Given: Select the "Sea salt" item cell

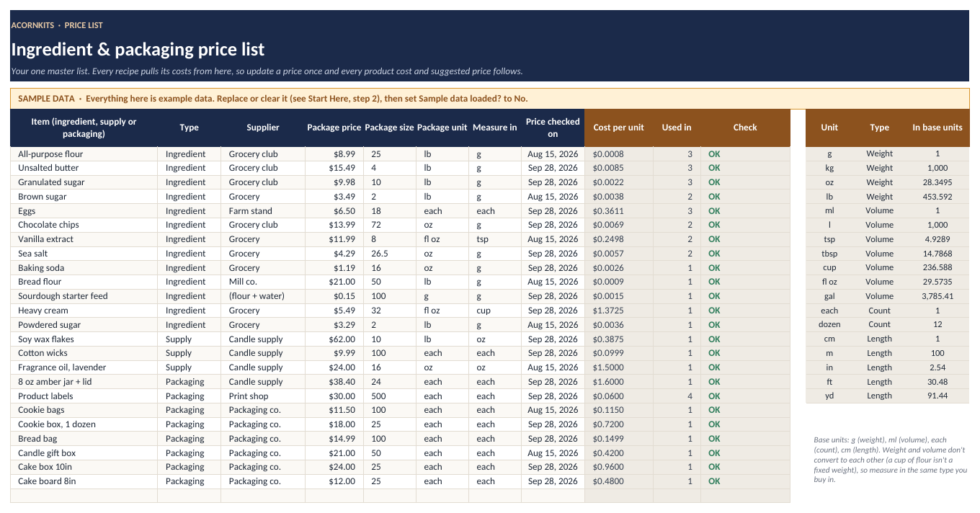Looking at the screenshot, I should pos(84,254).
